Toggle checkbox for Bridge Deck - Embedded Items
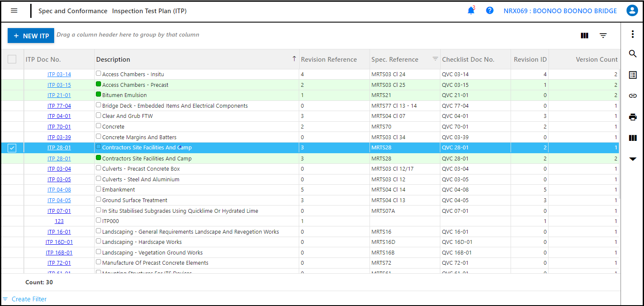 [98, 105]
